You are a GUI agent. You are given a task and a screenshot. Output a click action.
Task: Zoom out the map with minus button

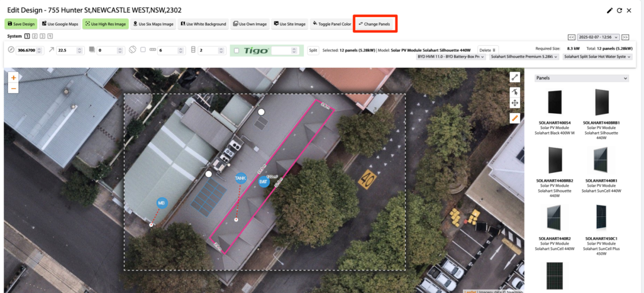tap(14, 88)
